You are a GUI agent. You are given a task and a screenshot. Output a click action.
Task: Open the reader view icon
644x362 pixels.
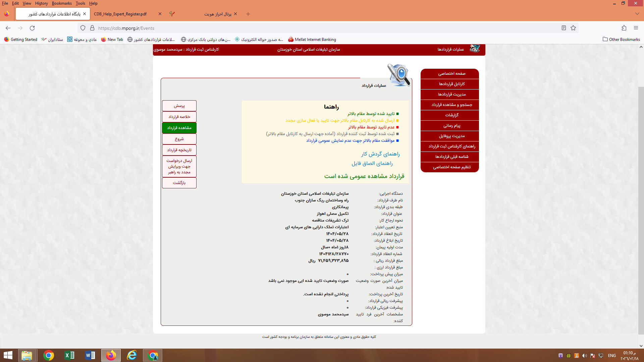[564, 28]
